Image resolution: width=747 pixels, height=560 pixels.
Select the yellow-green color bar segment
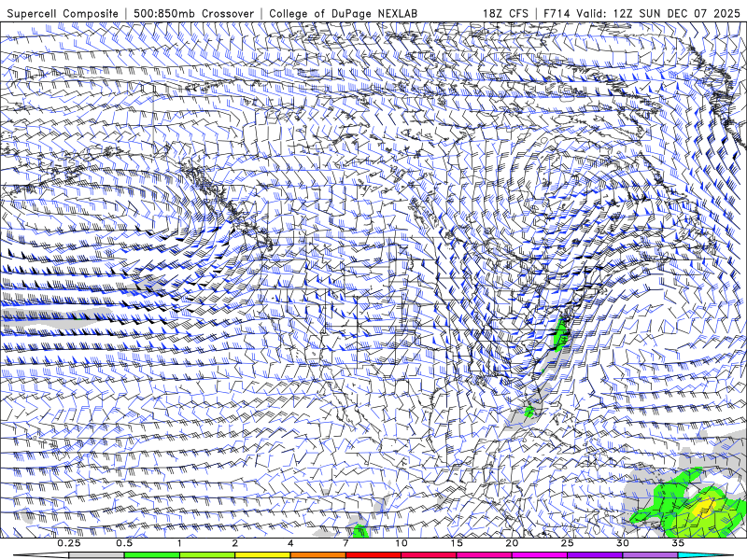207,555
